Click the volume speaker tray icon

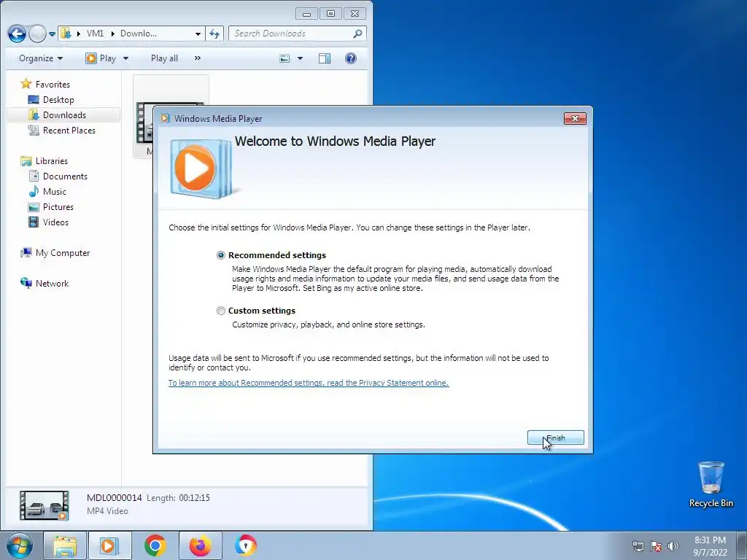coord(673,546)
